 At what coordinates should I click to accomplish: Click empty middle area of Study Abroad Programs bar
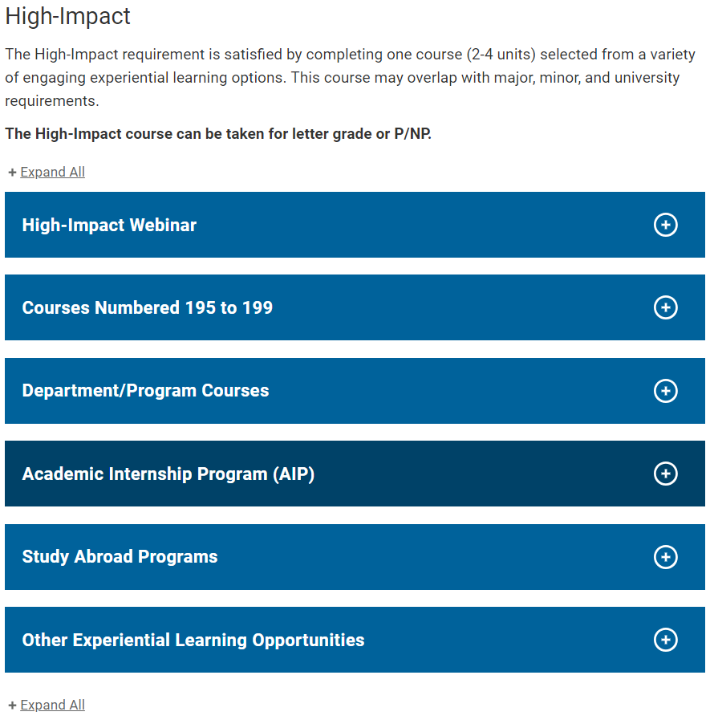(x=433, y=557)
